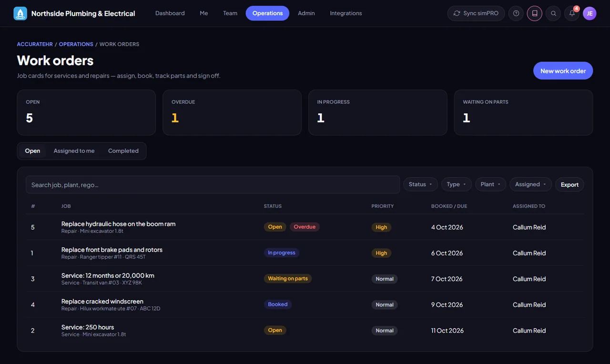
Task: Click the New work order button
Action: click(563, 71)
